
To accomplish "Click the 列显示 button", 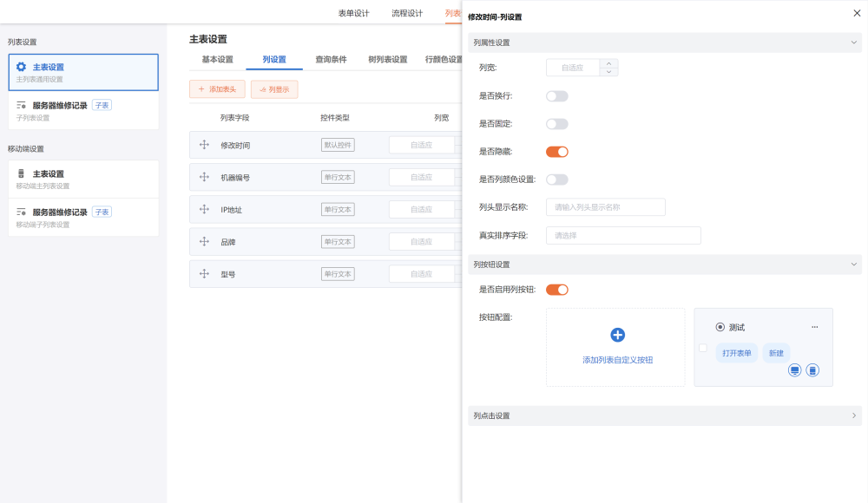I will 274,89.
